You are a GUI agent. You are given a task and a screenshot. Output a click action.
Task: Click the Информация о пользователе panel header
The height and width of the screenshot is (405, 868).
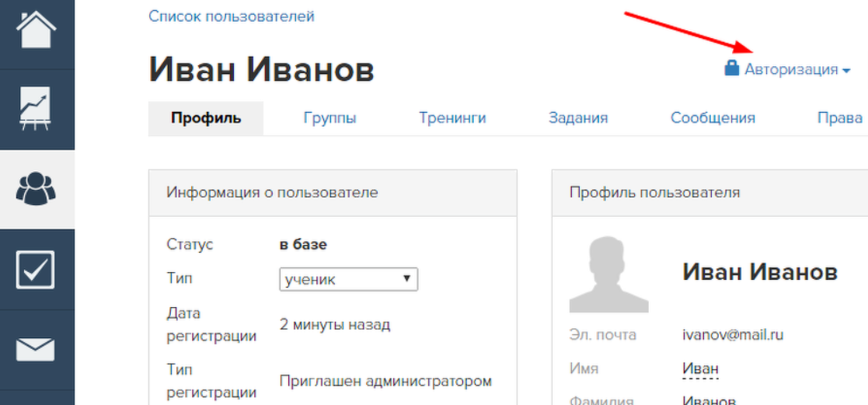(x=333, y=193)
